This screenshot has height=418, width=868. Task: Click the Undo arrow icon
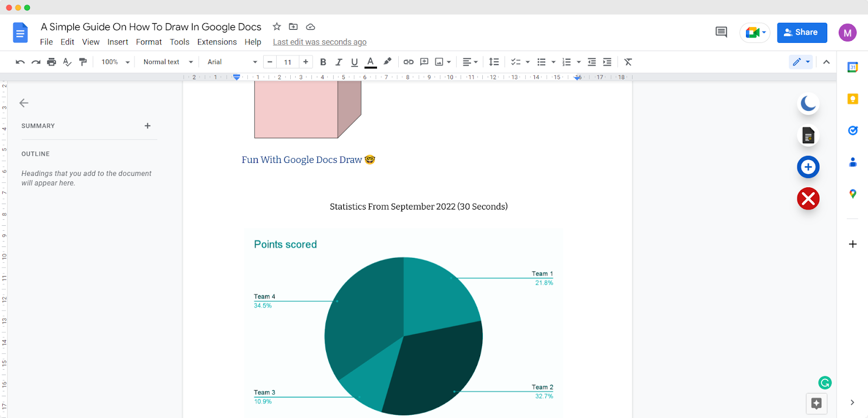(x=20, y=62)
